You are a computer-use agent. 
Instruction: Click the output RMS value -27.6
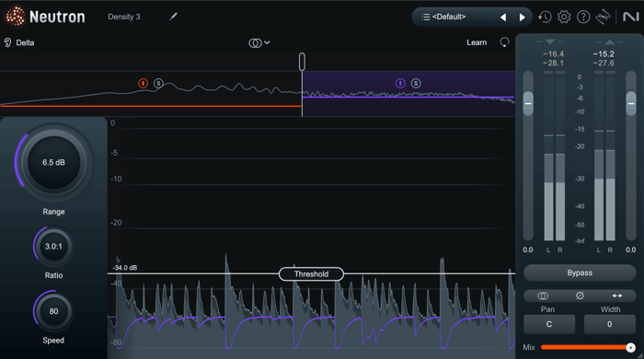pyautogui.click(x=604, y=63)
